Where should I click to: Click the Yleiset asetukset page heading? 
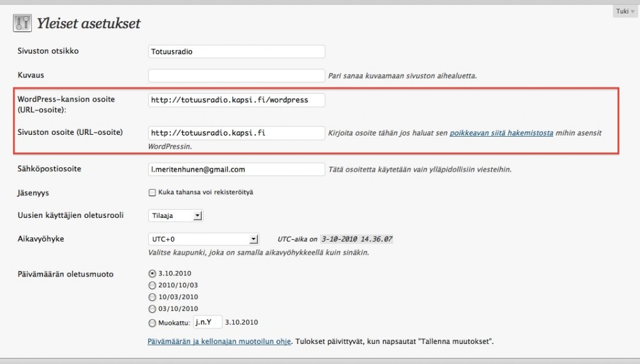89,23
